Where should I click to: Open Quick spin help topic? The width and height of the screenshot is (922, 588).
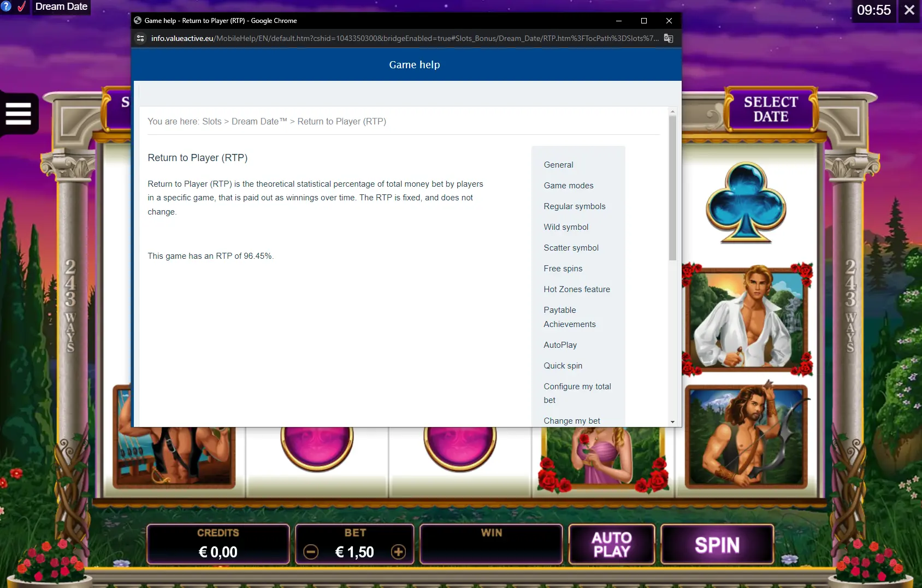[563, 366]
